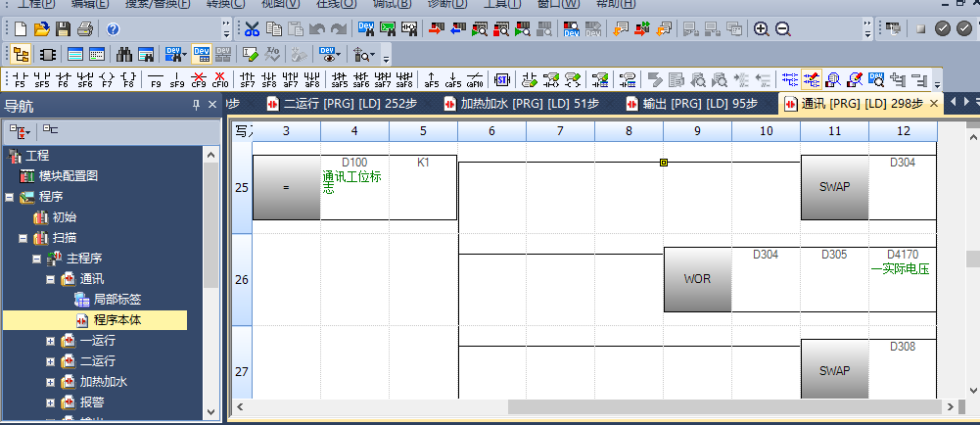Select 局部标签 in navigation tree
Screen dimensions: 980x425
(x=116, y=300)
